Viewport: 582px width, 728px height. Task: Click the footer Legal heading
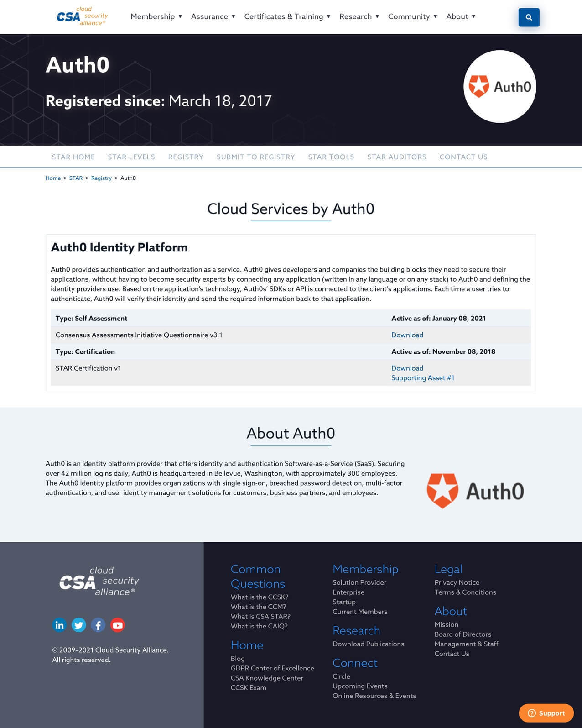click(448, 570)
